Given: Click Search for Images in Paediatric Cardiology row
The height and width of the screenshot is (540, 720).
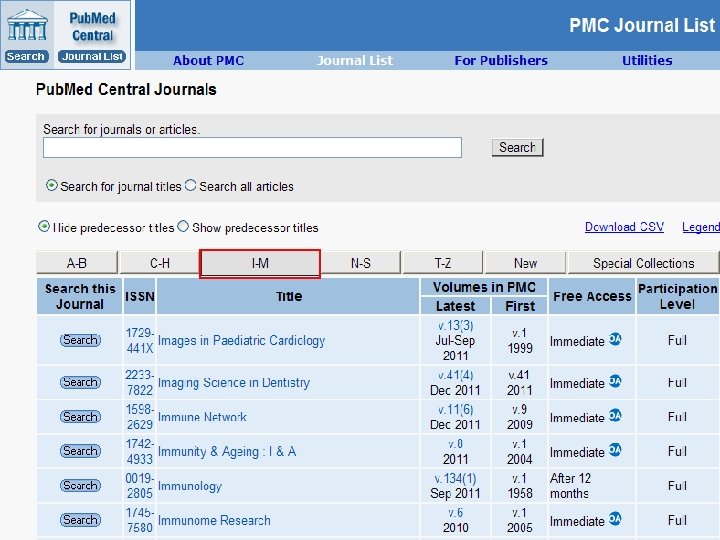Looking at the screenshot, I should pos(80,340).
